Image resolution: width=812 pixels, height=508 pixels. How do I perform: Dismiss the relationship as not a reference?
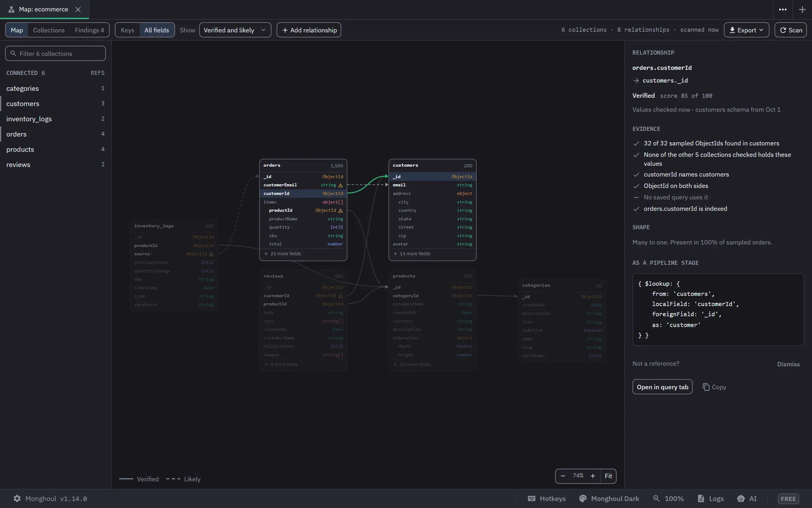tap(788, 364)
